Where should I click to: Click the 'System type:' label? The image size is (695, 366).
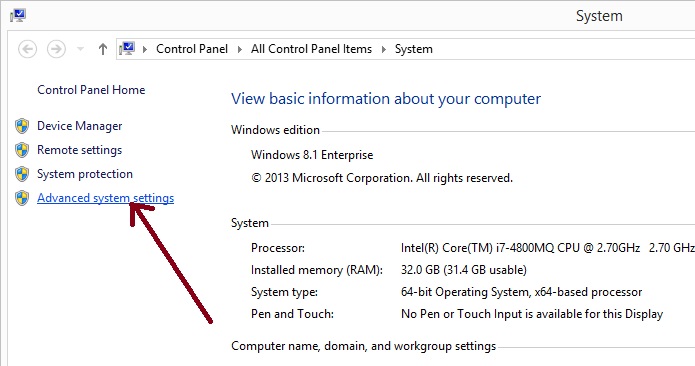point(284,292)
